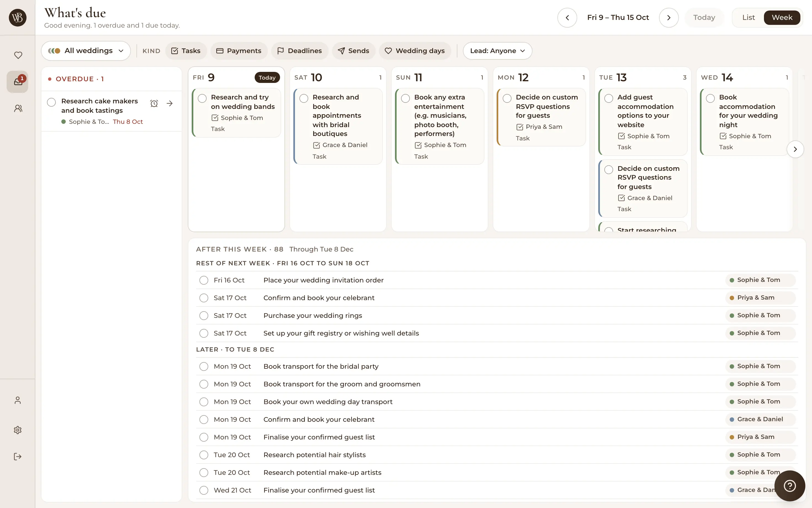Complete Purchase your wedding rings
Screen dimensions: 812x508
point(204,315)
